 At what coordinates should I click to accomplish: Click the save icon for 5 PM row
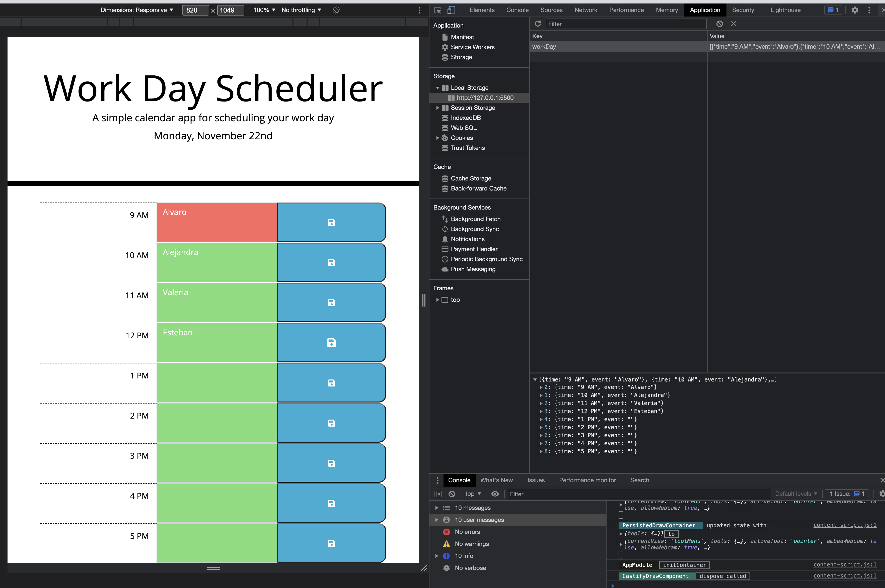point(331,543)
